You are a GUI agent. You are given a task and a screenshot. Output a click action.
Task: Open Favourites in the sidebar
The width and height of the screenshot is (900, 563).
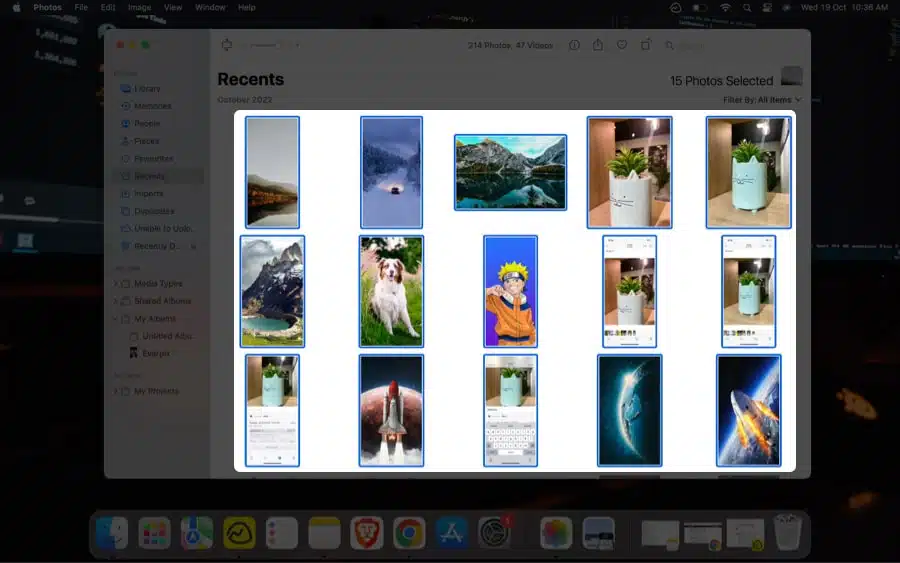158,158
